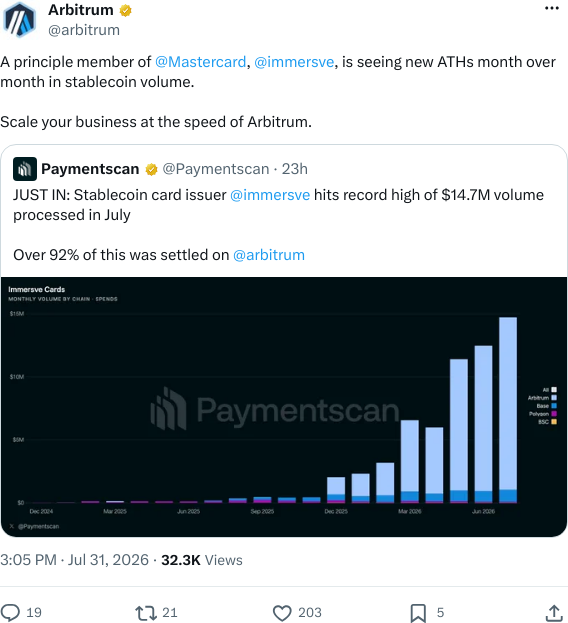Repost this tweet with retweet icon

[147, 613]
